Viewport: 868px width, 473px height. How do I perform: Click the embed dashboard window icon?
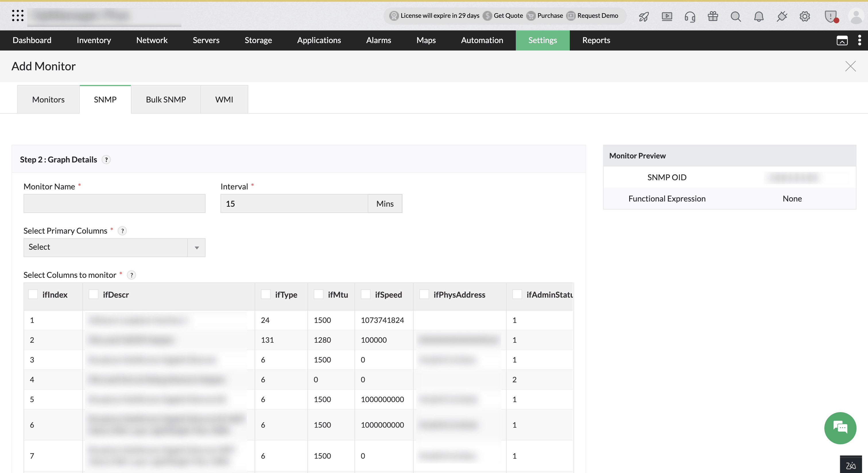[x=842, y=40]
